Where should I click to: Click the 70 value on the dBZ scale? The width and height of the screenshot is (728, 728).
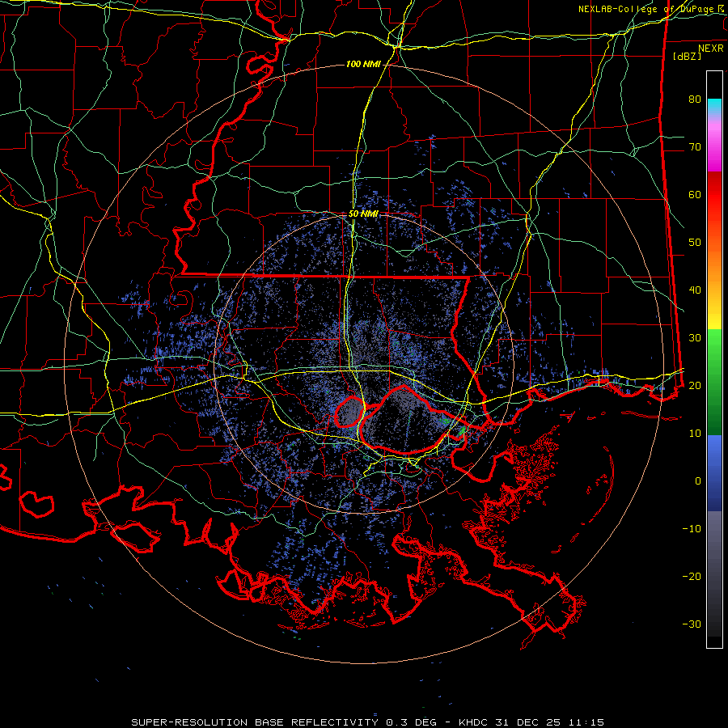[695, 147]
